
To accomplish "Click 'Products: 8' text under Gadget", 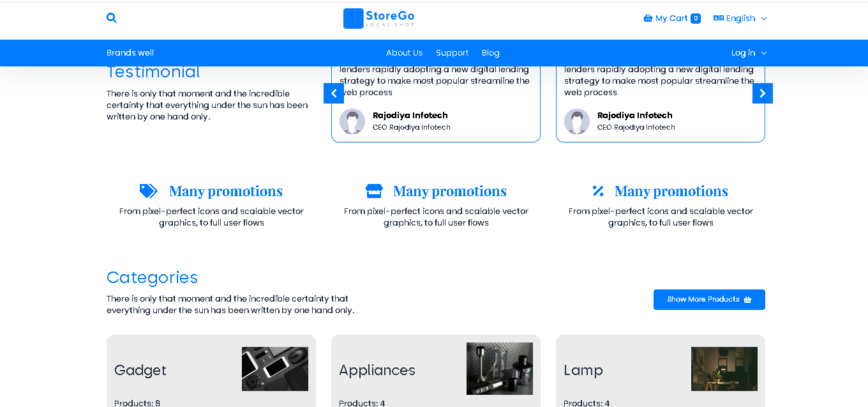I will 137,403.
